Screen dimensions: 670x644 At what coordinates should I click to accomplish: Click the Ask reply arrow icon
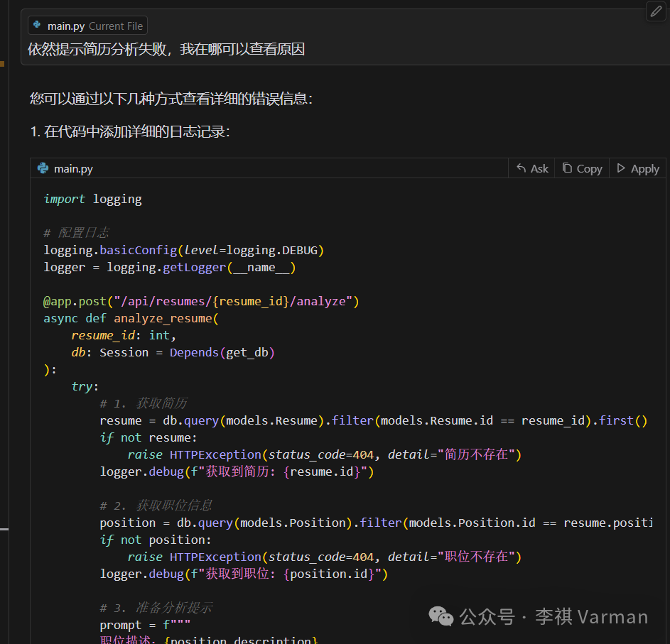521,168
